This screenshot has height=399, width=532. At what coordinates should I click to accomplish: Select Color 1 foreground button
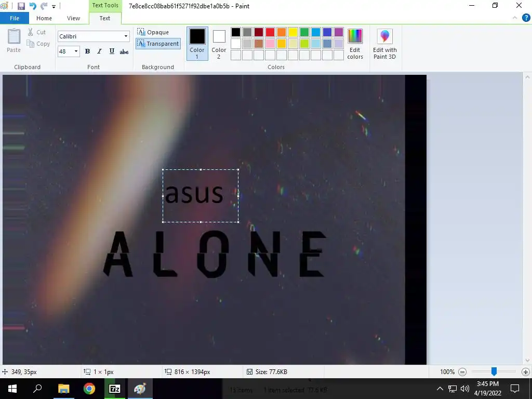point(197,44)
